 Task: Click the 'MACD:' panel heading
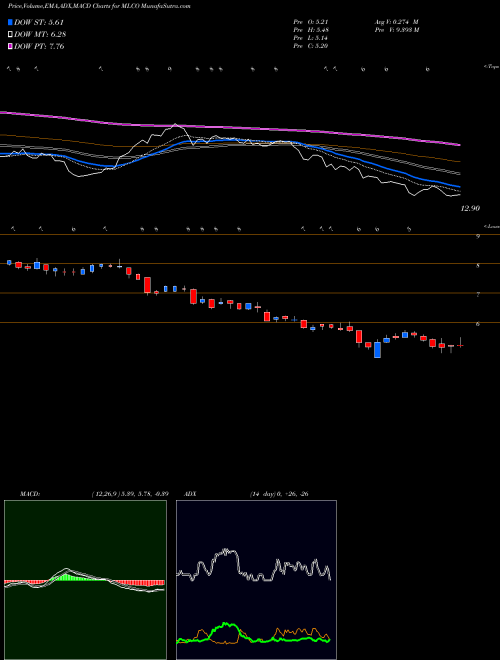(30, 494)
